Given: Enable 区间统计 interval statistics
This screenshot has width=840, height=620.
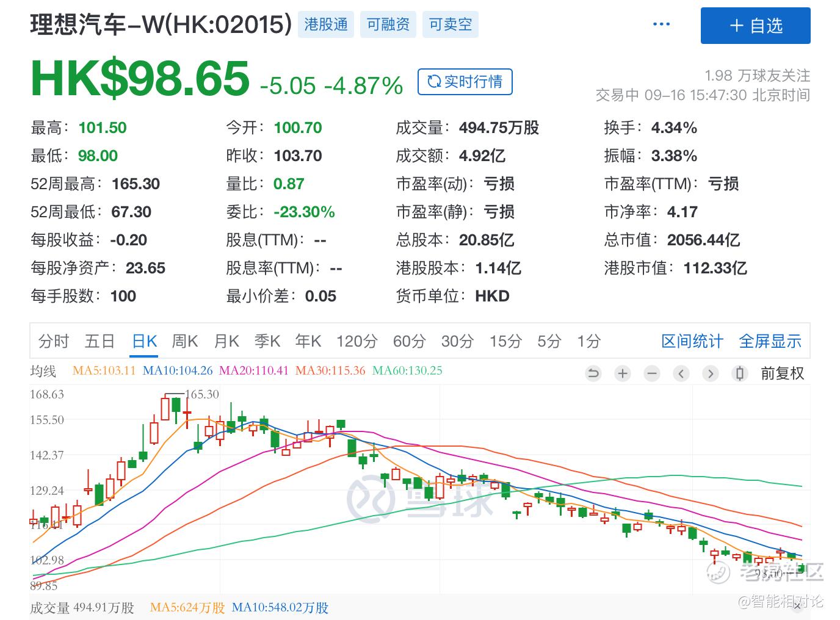Looking at the screenshot, I should click(692, 341).
